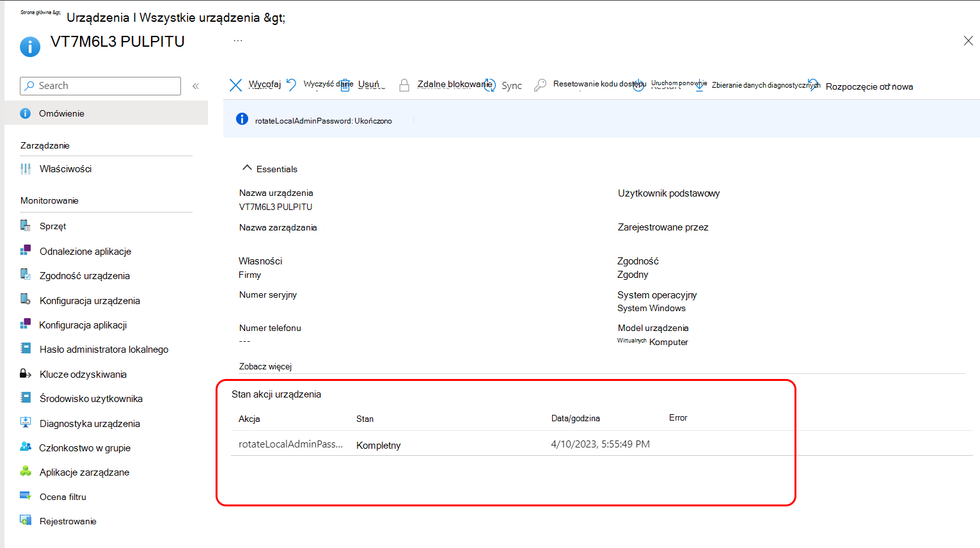
Task: Click the Zgodny compliance value
Action: pyautogui.click(x=633, y=274)
